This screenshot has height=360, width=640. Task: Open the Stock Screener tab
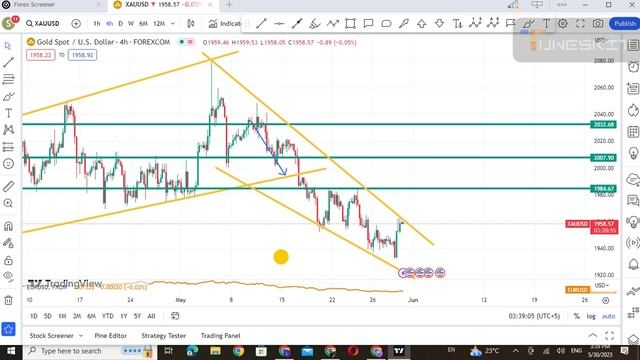pyautogui.click(x=51, y=336)
